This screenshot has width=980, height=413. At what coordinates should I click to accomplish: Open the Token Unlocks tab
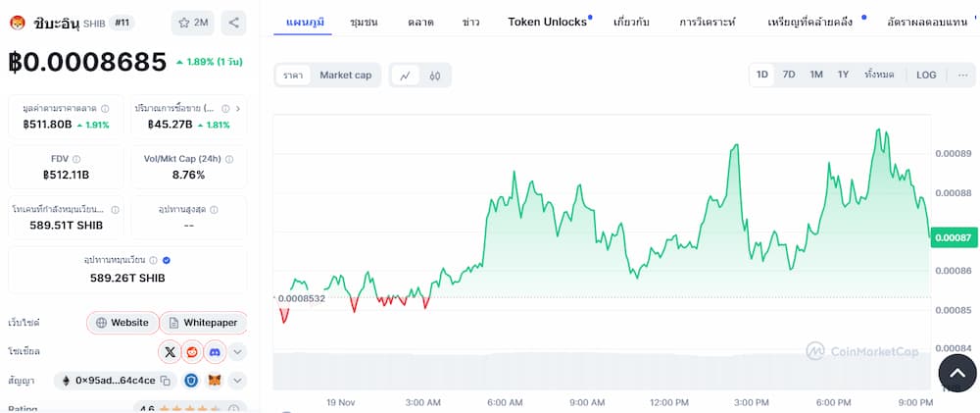click(x=548, y=22)
